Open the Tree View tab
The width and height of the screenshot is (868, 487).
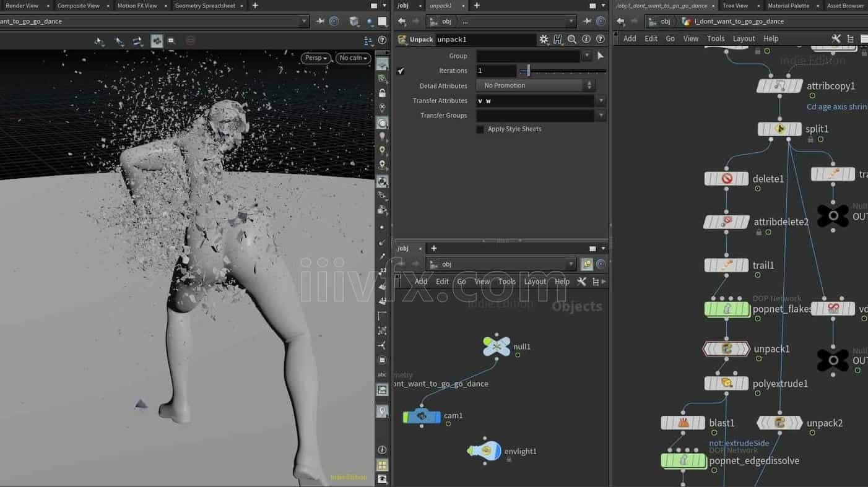coord(735,6)
